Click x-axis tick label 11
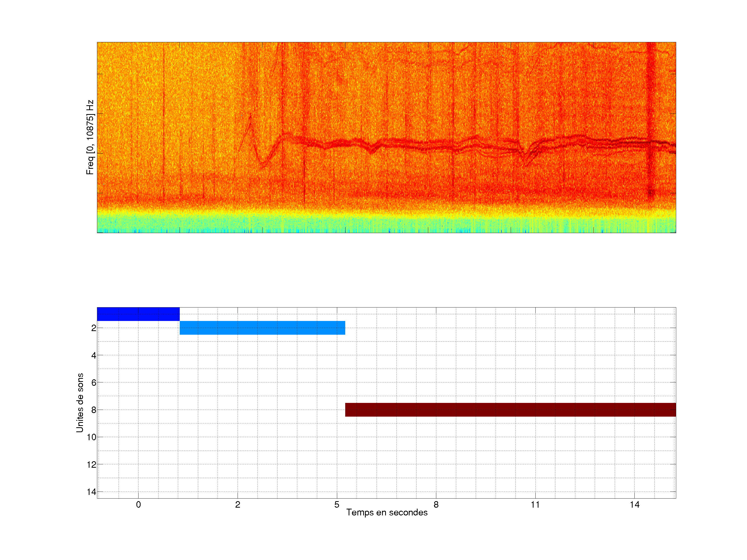Image resolution: width=747 pixels, height=560 pixels. [535, 505]
